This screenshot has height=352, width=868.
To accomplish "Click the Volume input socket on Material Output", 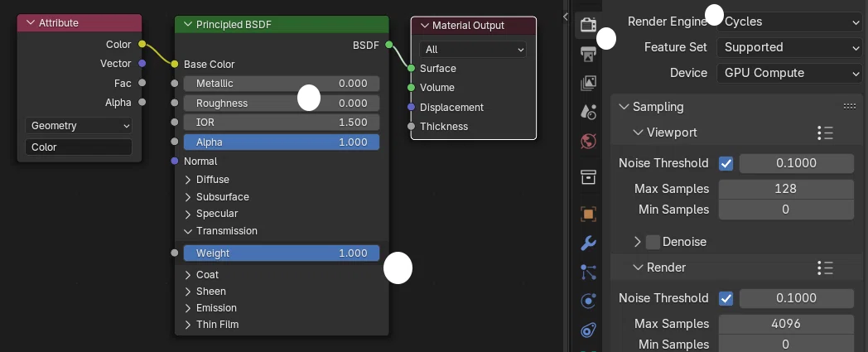I will coord(411,88).
